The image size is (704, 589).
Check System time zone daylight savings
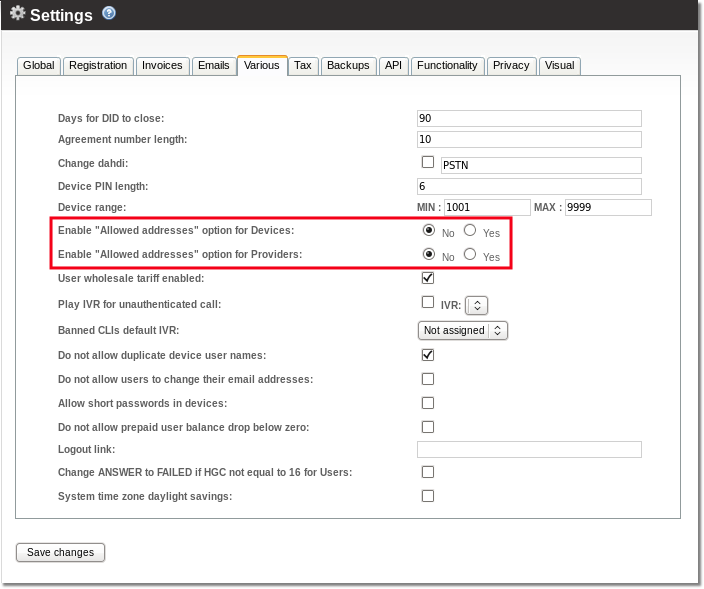428,496
